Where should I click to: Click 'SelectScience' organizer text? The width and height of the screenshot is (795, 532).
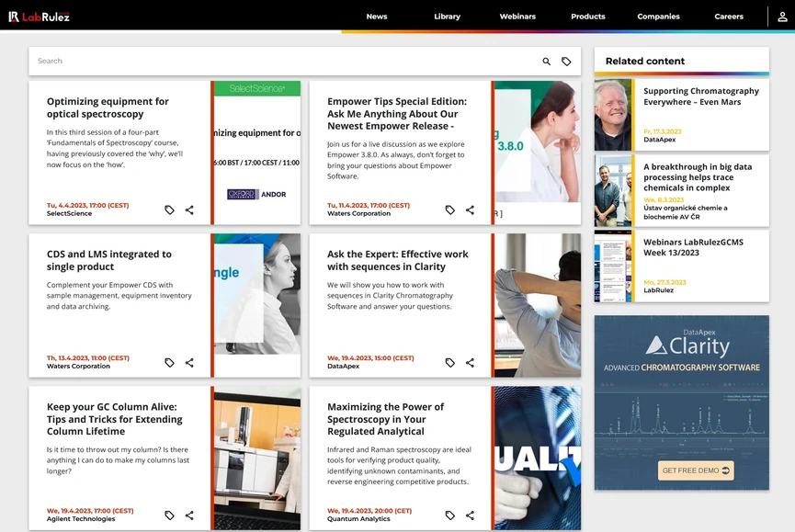(x=70, y=213)
